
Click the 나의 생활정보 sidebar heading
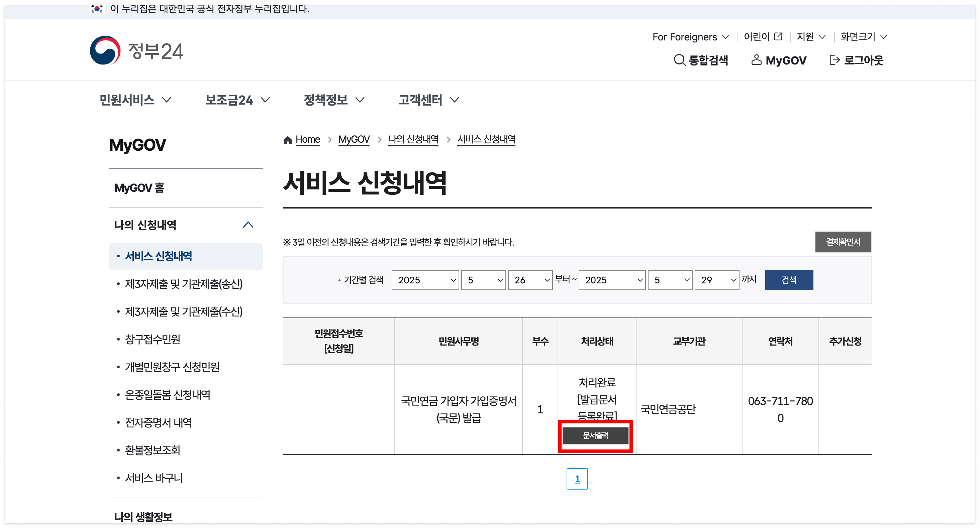point(143,517)
